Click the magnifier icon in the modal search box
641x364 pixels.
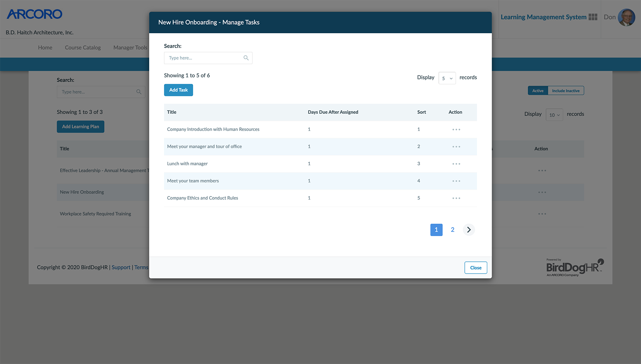(x=246, y=58)
